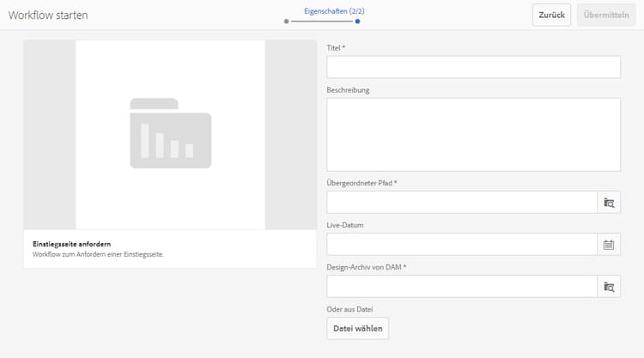Click the 'Workflow starten' heading

pyautogui.click(x=48, y=15)
